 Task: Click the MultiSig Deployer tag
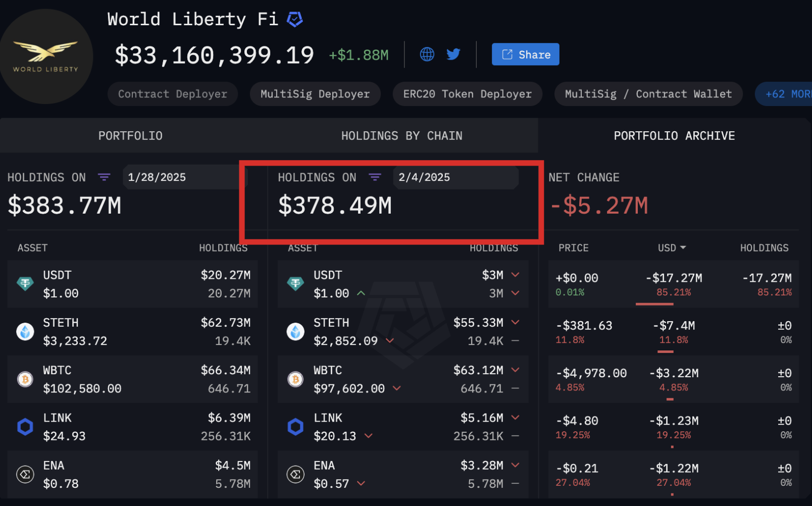315,94
